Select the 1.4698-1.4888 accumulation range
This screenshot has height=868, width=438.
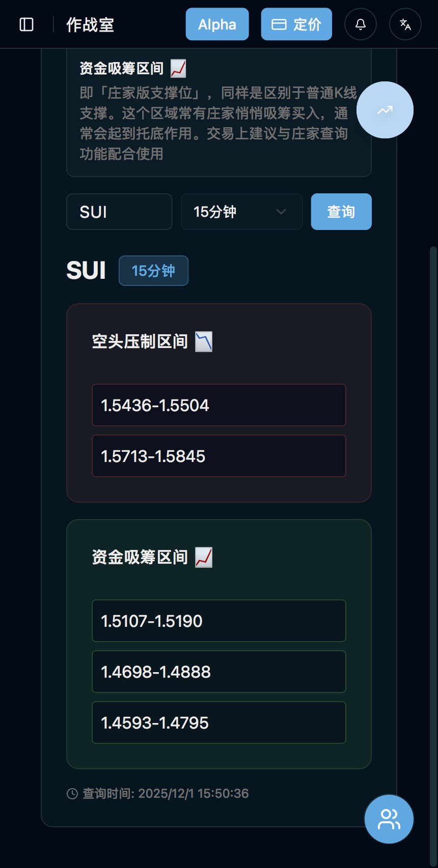219,672
